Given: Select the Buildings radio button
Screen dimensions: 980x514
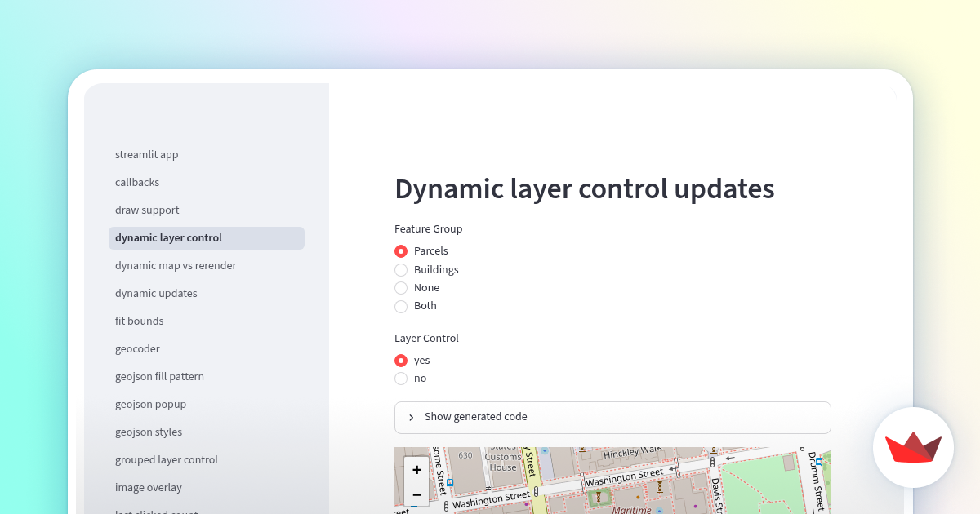Looking at the screenshot, I should (x=401, y=270).
